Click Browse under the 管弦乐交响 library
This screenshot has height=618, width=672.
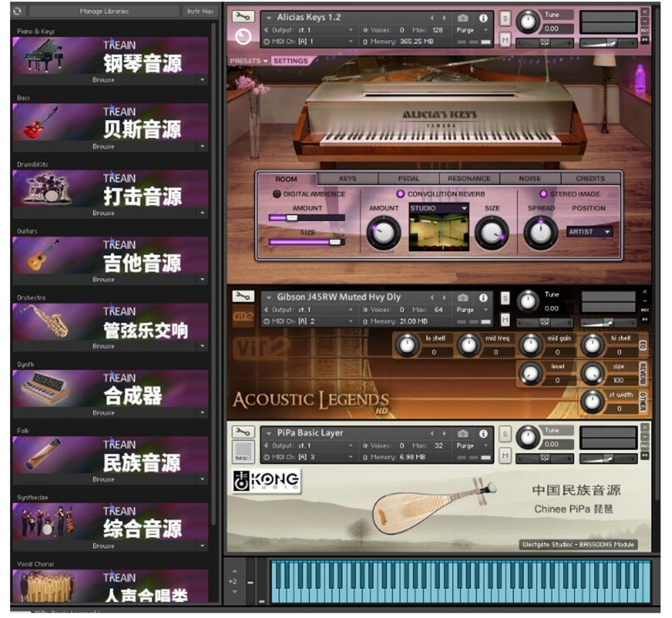103,346
